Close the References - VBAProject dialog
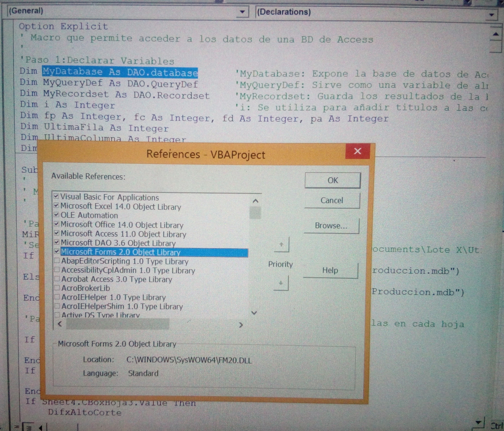This screenshot has height=431, width=504. (x=358, y=151)
